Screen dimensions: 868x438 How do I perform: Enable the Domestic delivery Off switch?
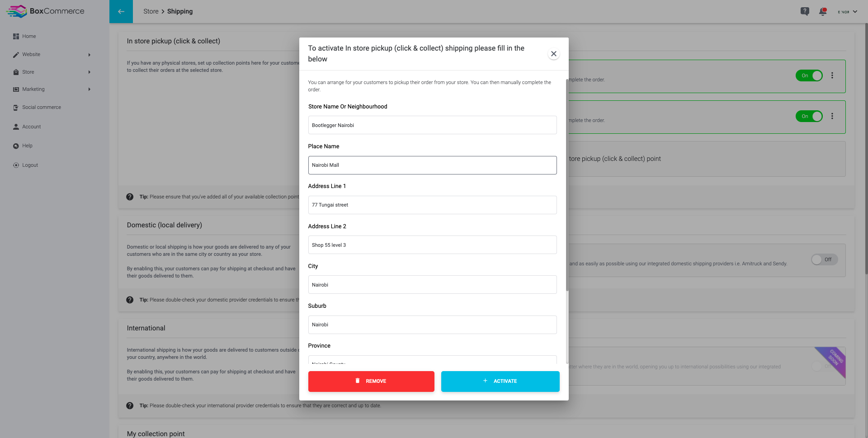[x=824, y=259]
